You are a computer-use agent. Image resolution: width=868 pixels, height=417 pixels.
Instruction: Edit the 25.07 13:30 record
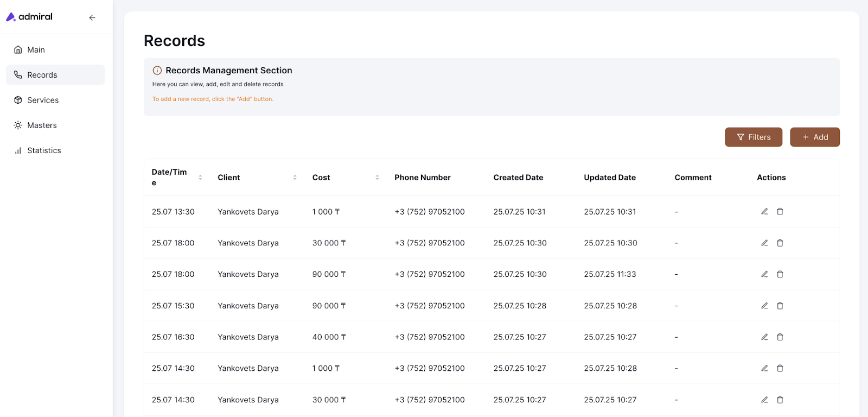764,212
